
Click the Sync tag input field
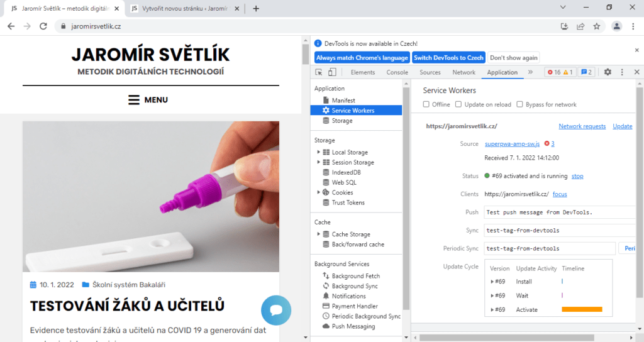560,230
